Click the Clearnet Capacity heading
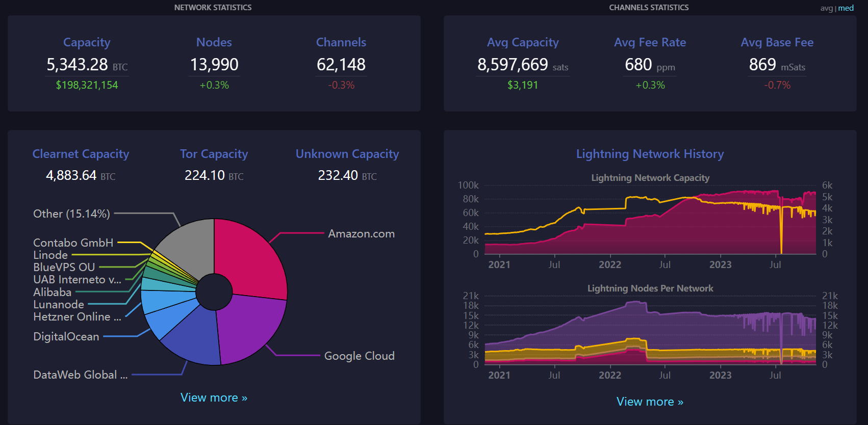This screenshot has height=425, width=868. click(81, 154)
